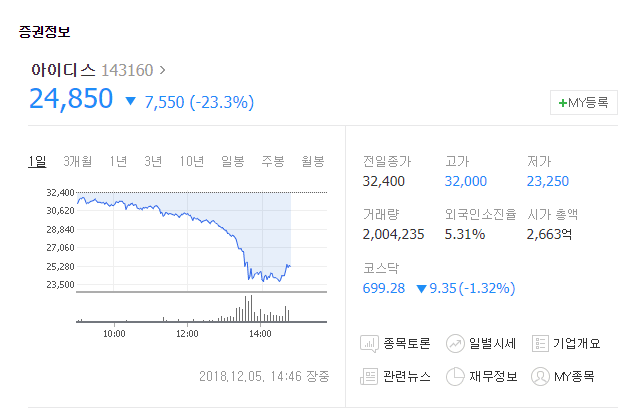Show the 일봉 daily candle chart
The image size is (640, 408).
coord(233,162)
